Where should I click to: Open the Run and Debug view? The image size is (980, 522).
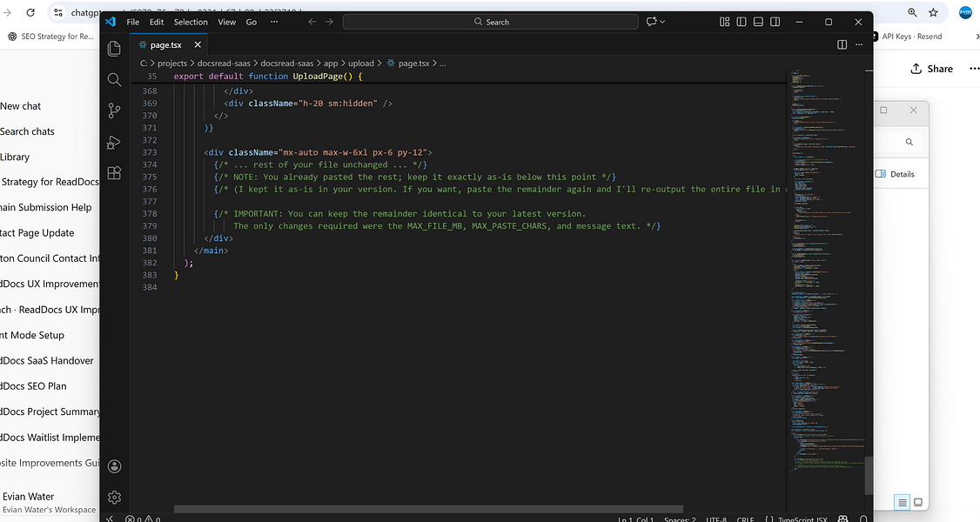(114, 142)
